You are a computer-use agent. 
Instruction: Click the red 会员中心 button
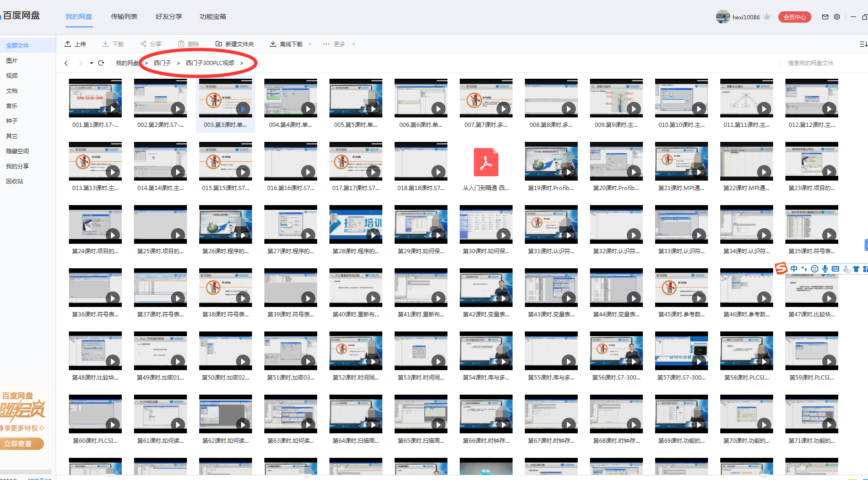(795, 17)
